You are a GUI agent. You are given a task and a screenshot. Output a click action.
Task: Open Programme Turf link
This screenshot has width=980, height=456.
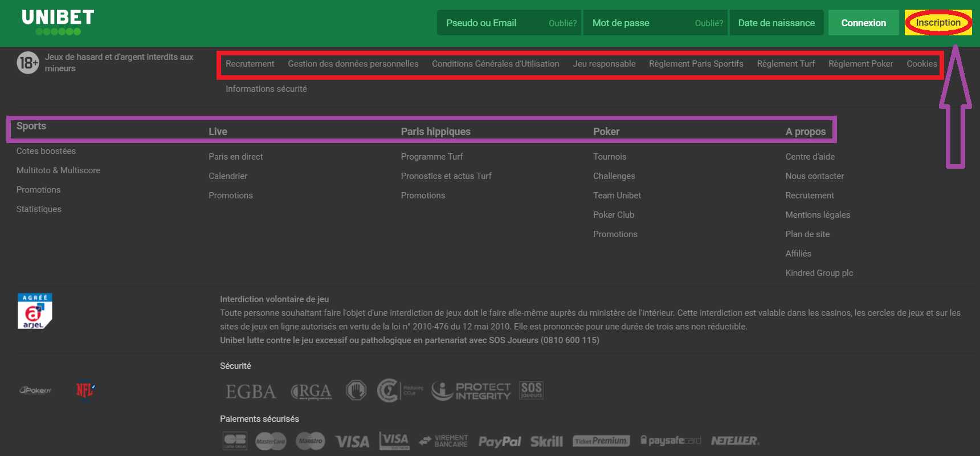click(x=432, y=157)
